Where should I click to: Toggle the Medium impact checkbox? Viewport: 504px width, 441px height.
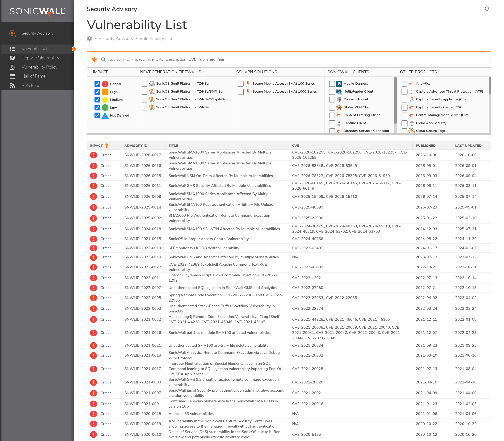(97, 100)
